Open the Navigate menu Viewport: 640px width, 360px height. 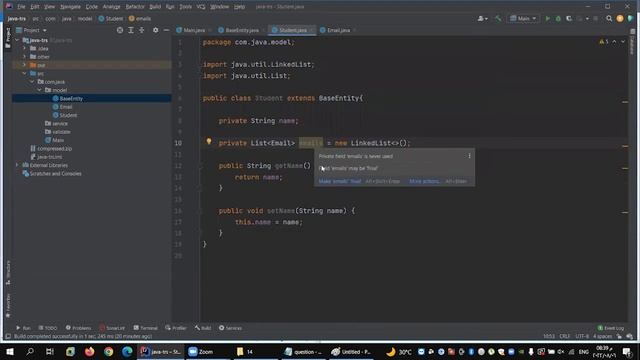[70, 7]
